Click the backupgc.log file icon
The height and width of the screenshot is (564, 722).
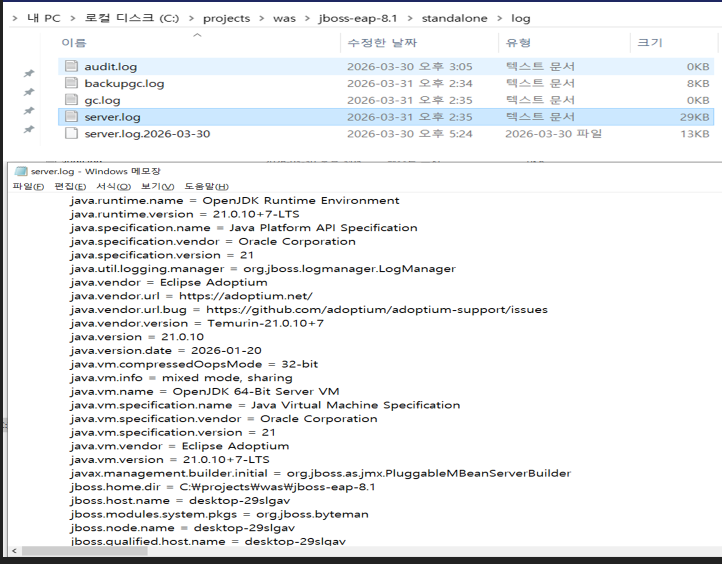[x=71, y=83]
